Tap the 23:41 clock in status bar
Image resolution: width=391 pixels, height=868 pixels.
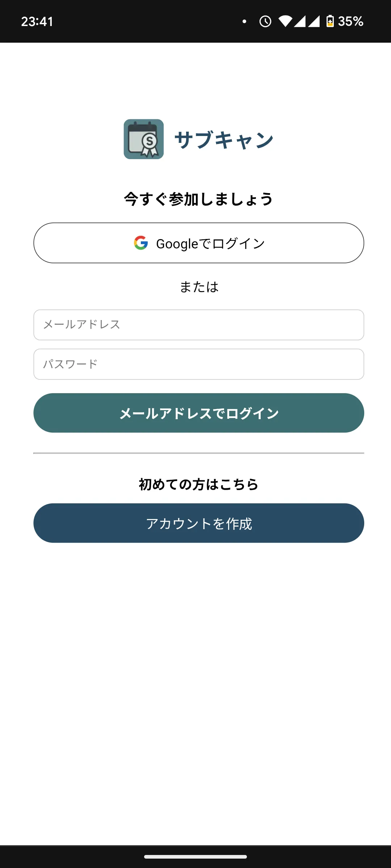(37, 22)
